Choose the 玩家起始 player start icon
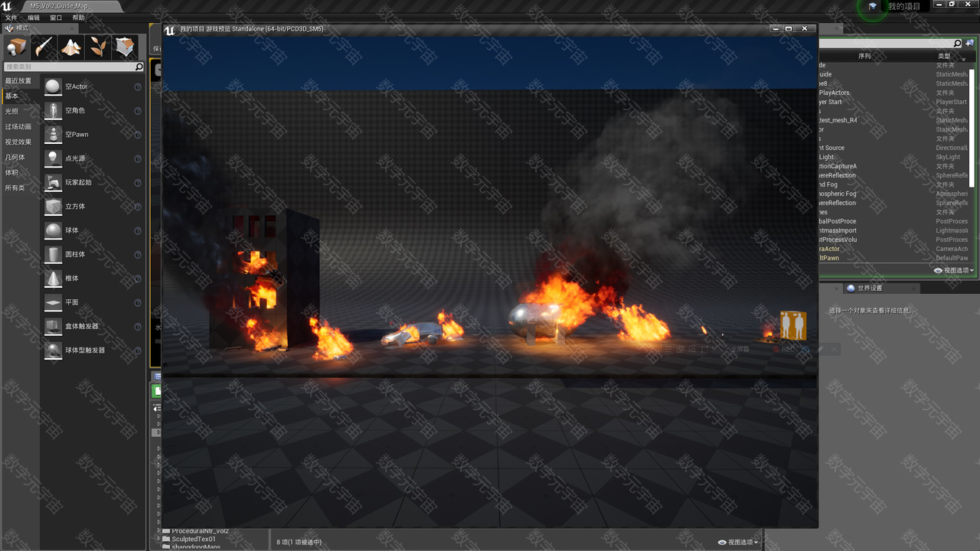The image size is (980, 551). click(x=53, y=182)
